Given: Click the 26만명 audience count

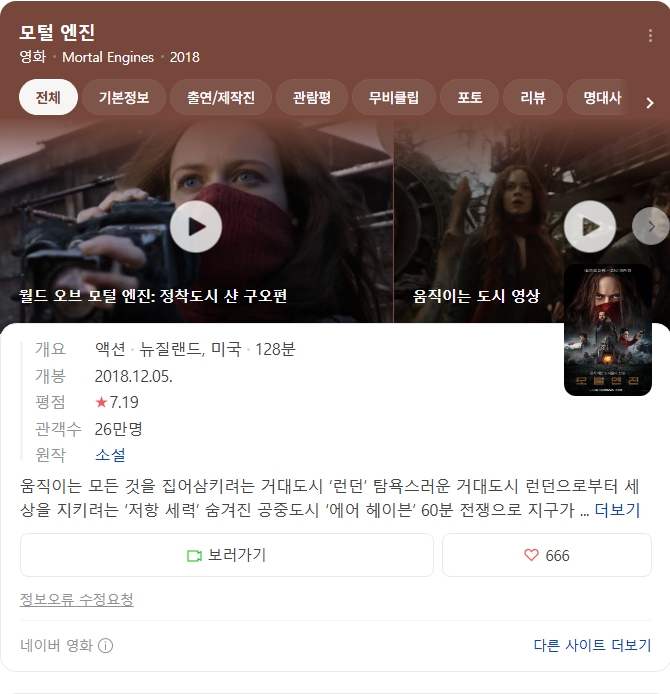Looking at the screenshot, I should 119,429.
